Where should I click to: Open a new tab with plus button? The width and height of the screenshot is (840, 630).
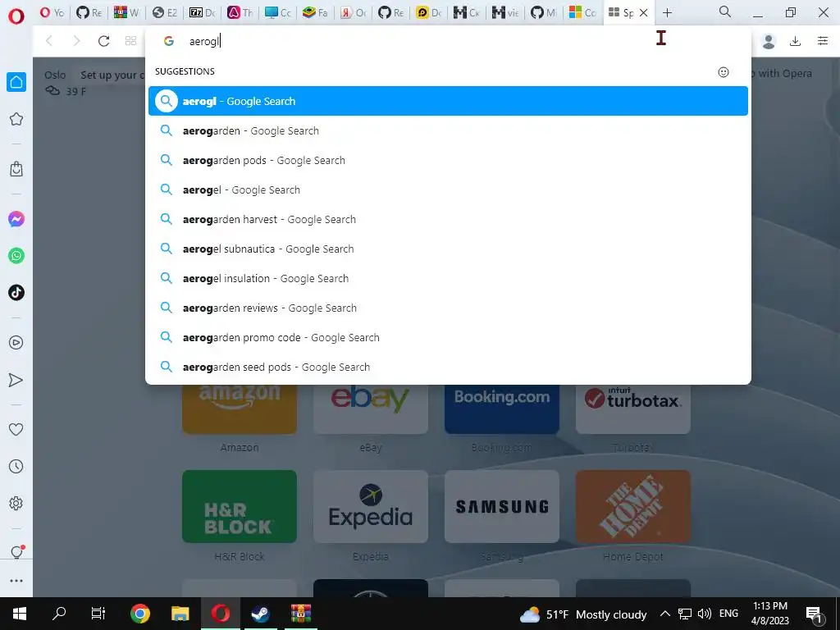coord(667,12)
